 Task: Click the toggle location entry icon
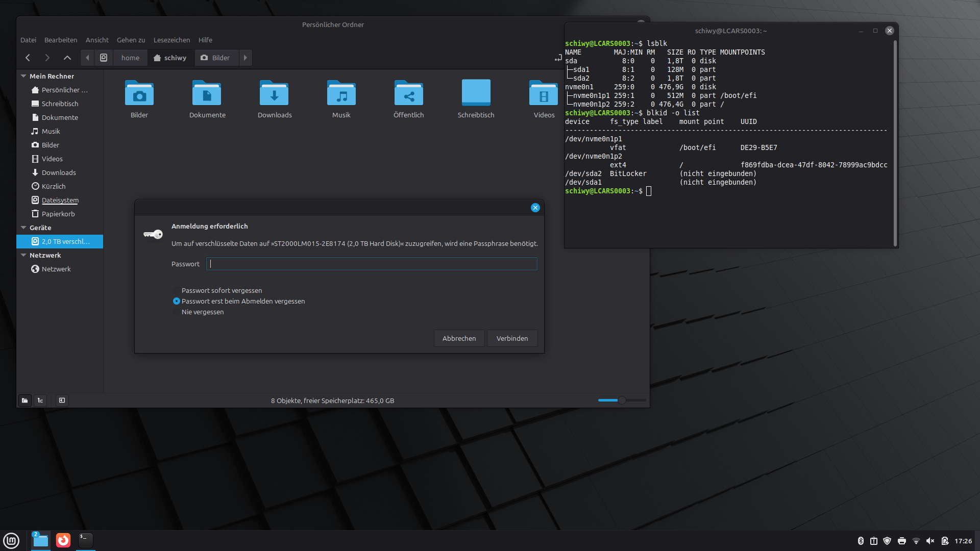(x=558, y=58)
